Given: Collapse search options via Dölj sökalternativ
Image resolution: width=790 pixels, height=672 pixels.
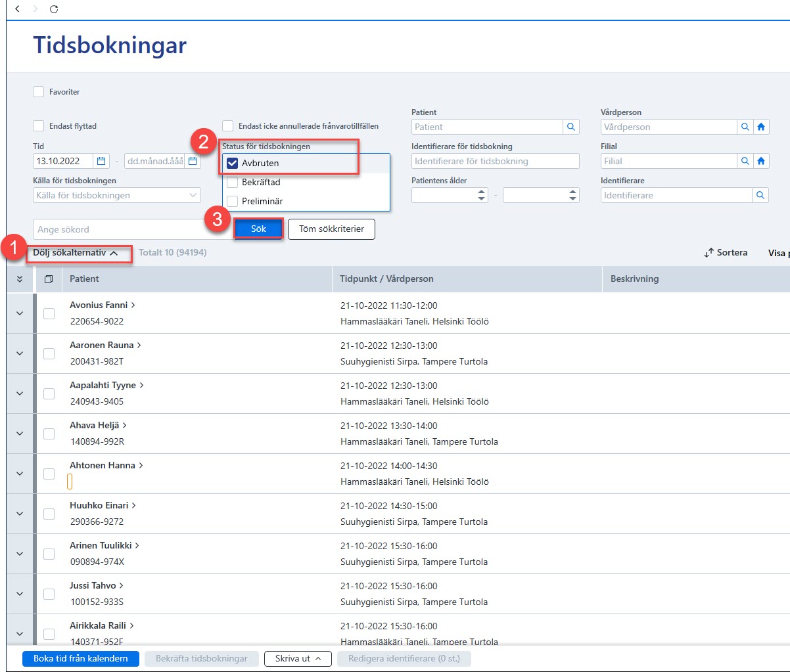Looking at the screenshot, I should click(x=76, y=253).
